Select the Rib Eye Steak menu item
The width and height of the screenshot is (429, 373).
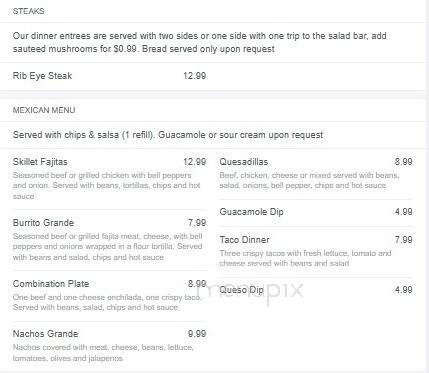(42, 76)
